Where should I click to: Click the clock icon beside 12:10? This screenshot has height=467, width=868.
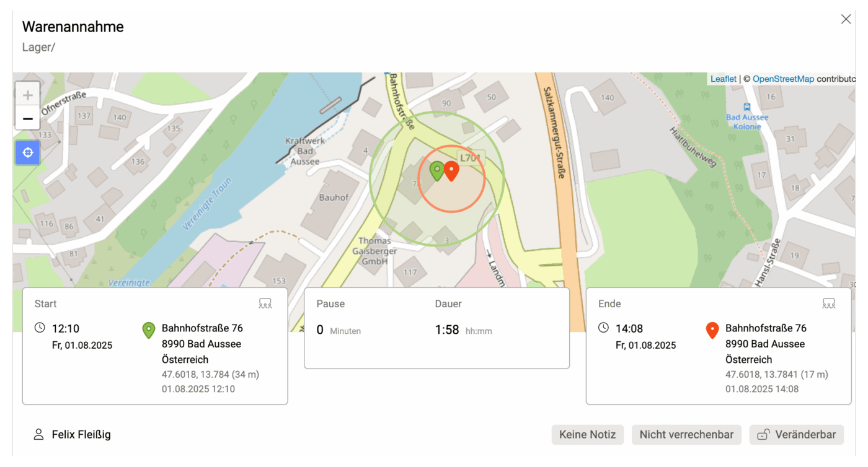[x=40, y=328]
